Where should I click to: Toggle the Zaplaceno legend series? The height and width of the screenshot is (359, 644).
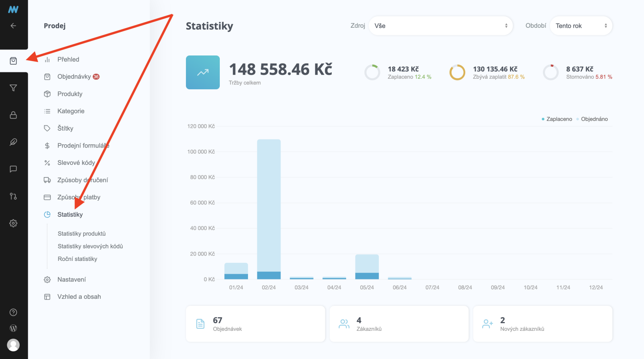click(x=557, y=119)
